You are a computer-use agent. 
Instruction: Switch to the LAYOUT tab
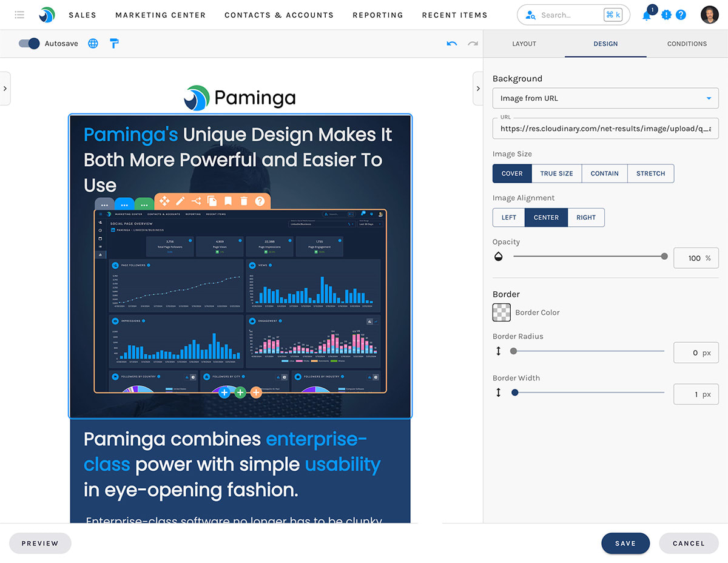(524, 44)
